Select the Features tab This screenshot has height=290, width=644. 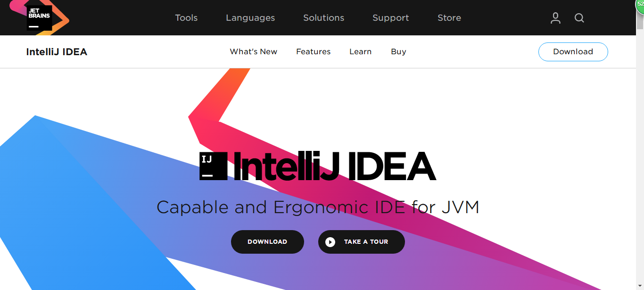(x=314, y=52)
